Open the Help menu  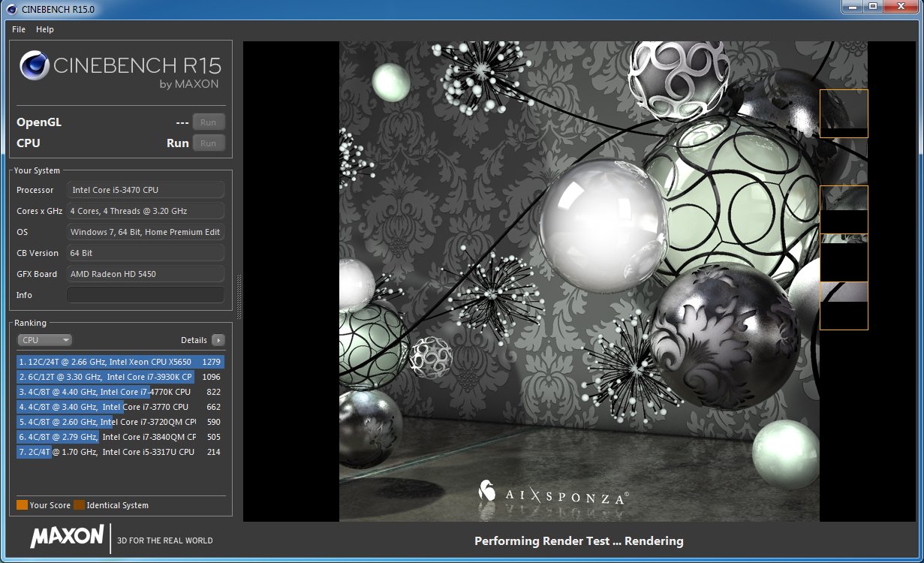coord(45,29)
